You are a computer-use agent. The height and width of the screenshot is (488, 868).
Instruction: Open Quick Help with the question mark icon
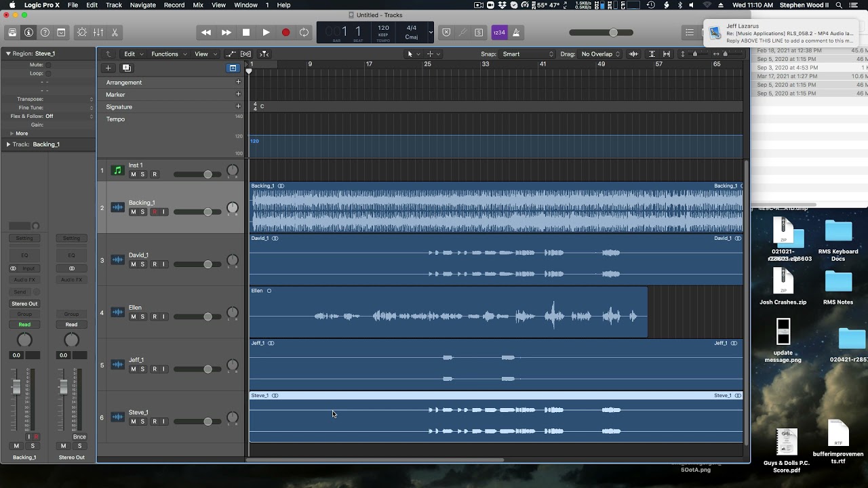[45, 33]
